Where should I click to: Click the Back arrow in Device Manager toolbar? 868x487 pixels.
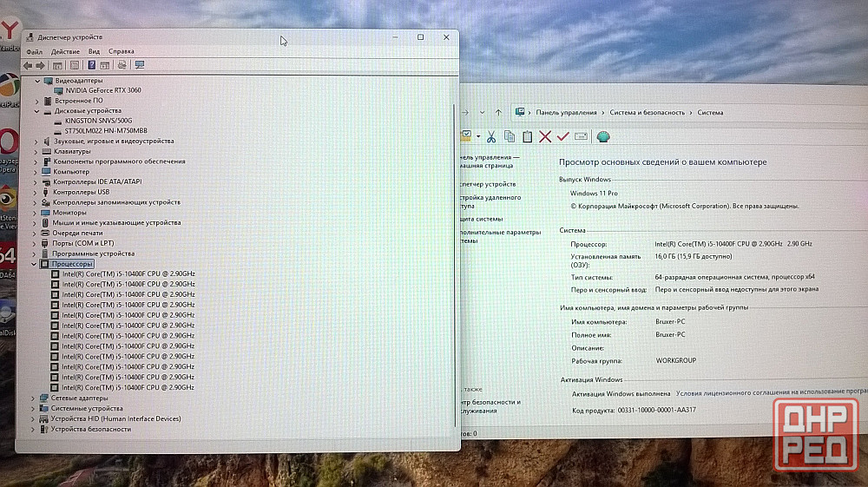pos(28,65)
